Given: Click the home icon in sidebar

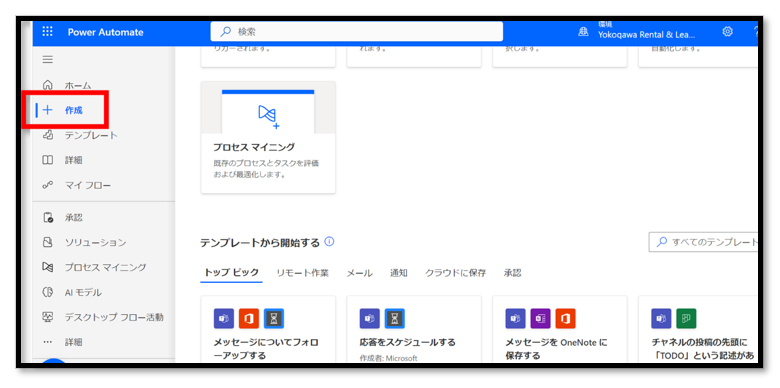Looking at the screenshot, I should 47,85.
